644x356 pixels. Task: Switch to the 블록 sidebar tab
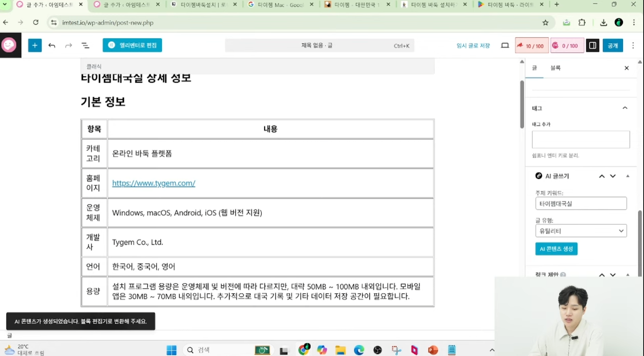tap(555, 68)
